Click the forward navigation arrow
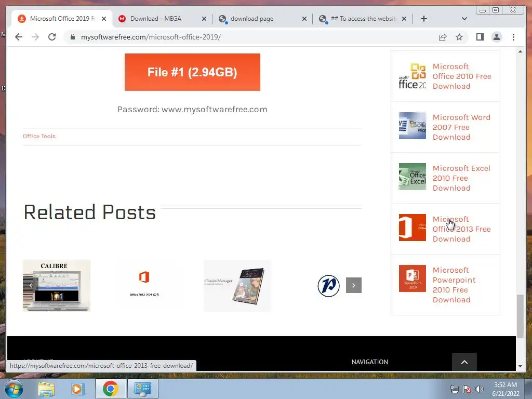The width and height of the screenshot is (532, 399). pyautogui.click(x=35, y=37)
